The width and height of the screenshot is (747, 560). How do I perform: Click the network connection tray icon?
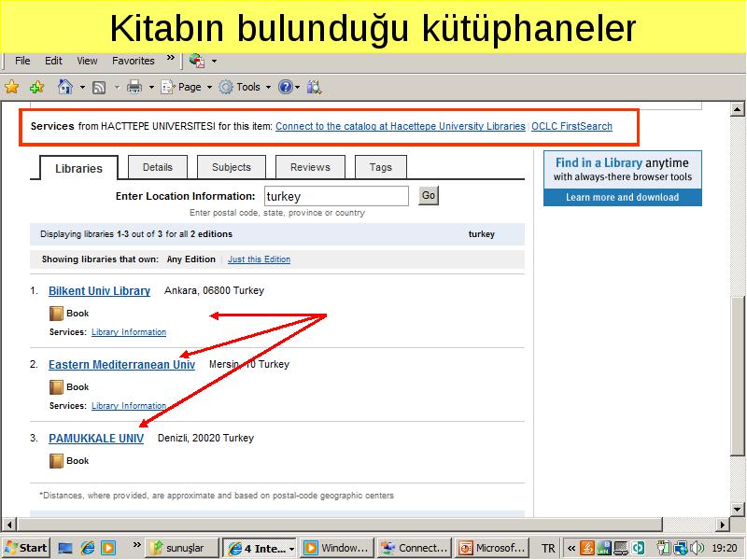[x=681, y=548]
